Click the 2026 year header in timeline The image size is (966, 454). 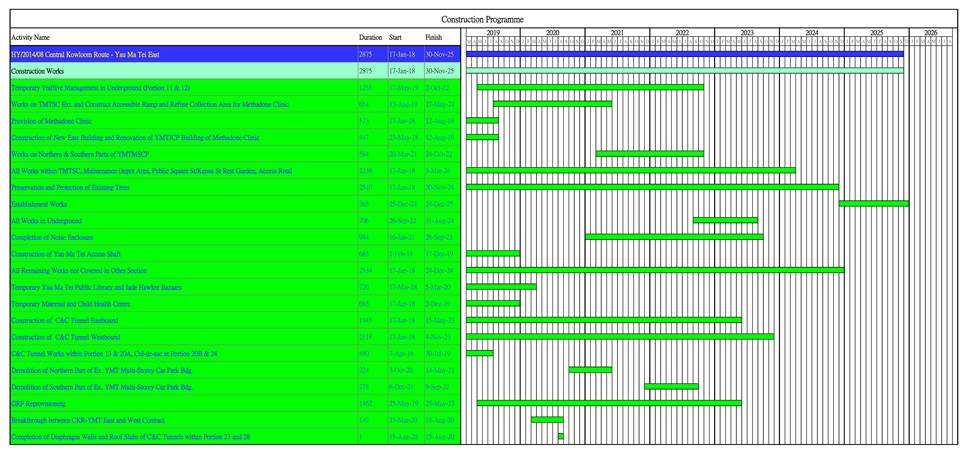coord(930,33)
